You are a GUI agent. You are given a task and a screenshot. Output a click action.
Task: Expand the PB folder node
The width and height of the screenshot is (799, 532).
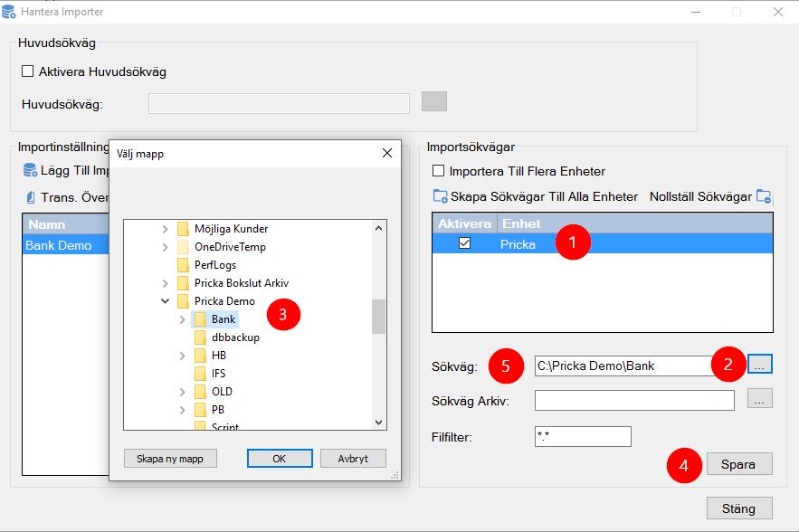click(x=183, y=410)
